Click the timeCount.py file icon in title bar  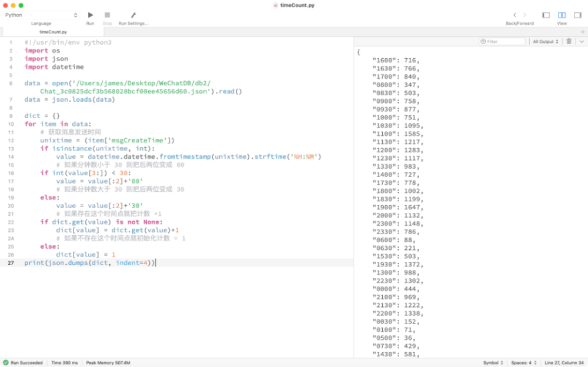pos(276,5)
